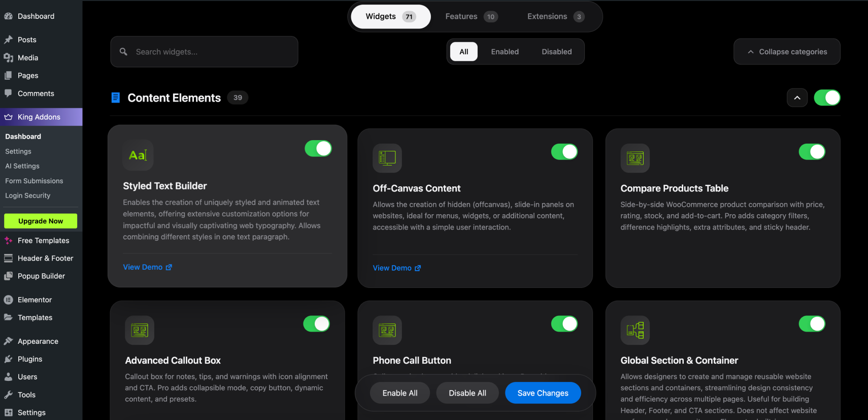Screen dimensions: 868x420
Task: Click the Elementor logo icon
Action: click(x=8, y=300)
